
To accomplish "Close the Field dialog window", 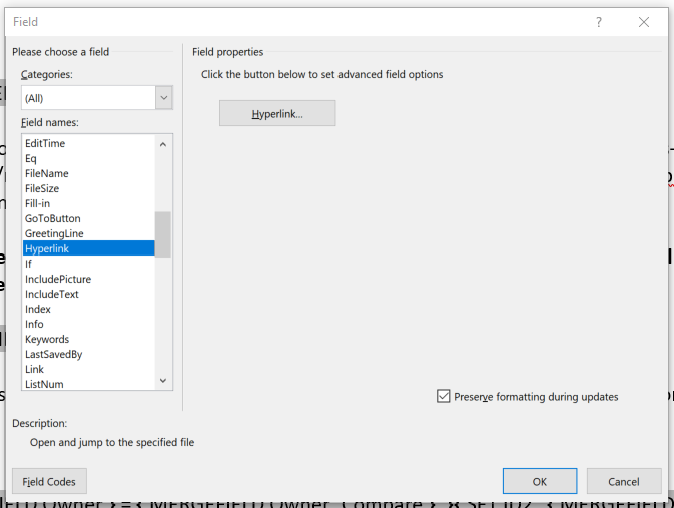I will coord(644,22).
